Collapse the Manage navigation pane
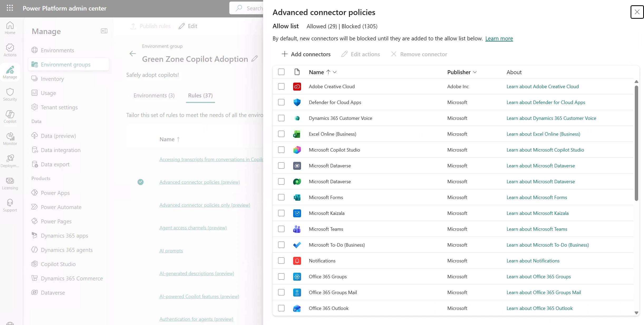 click(104, 31)
